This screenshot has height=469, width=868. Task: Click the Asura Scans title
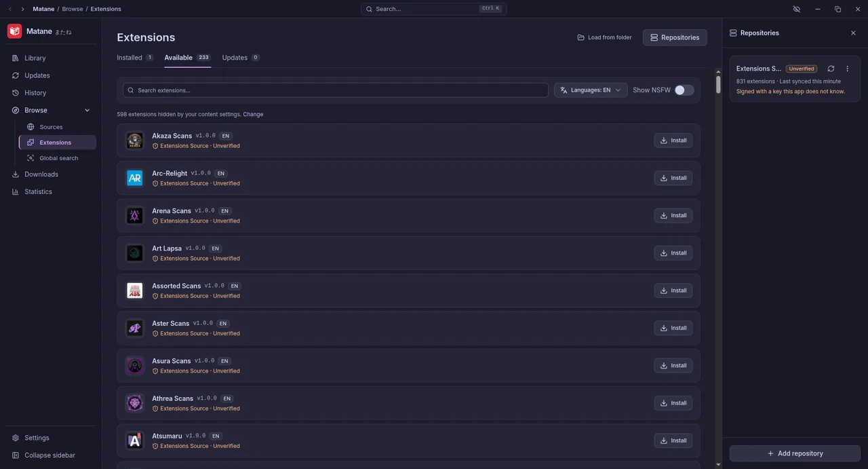click(172, 361)
